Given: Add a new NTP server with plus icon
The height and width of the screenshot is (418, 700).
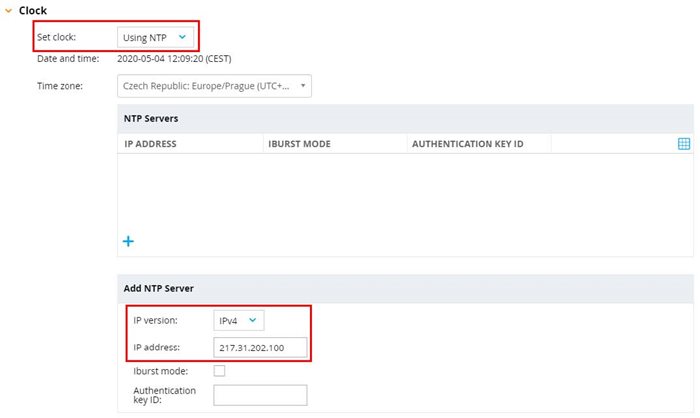Looking at the screenshot, I should pyautogui.click(x=128, y=241).
